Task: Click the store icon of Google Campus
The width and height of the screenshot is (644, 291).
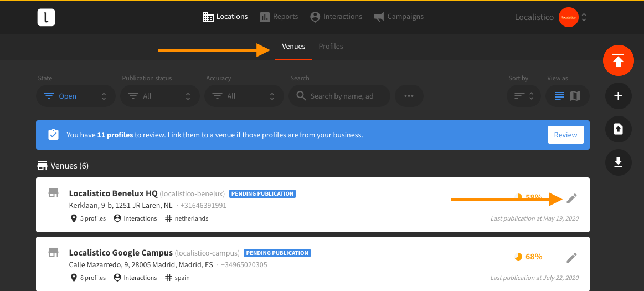Action: (53, 252)
